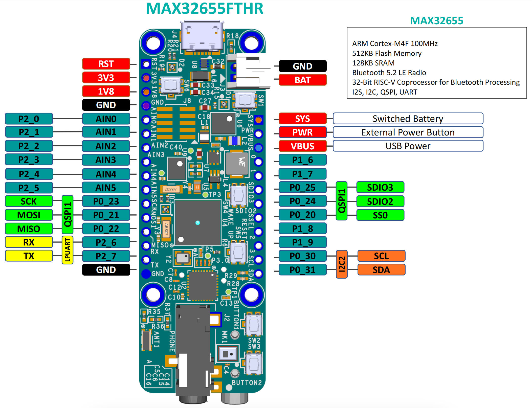Click the Switched Battery description box
The image size is (532, 408).
pos(408,119)
